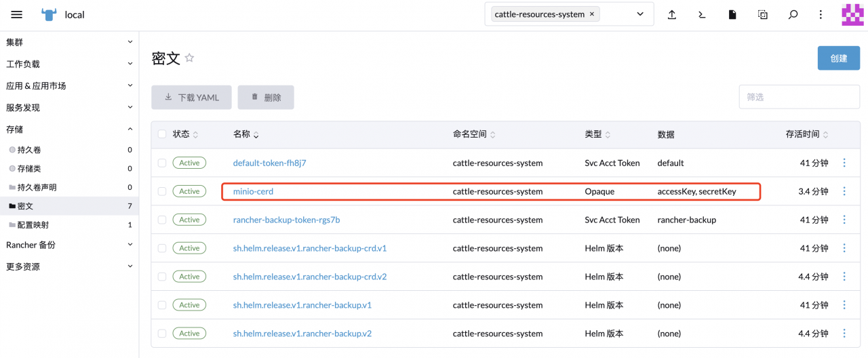Screen dimensions: 868x358
Task: Toggle the select-all checkbox in table header
Action: (x=162, y=134)
